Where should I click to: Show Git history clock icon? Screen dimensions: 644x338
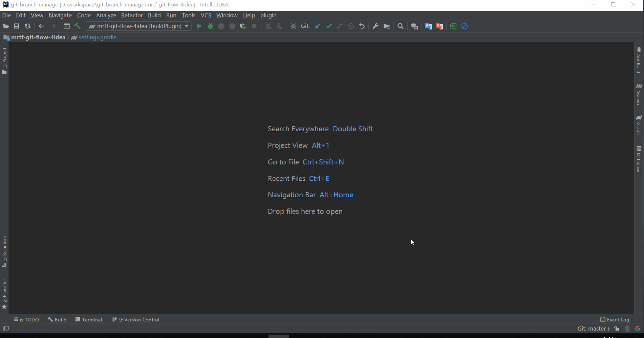pyautogui.click(x=351, y=26)
